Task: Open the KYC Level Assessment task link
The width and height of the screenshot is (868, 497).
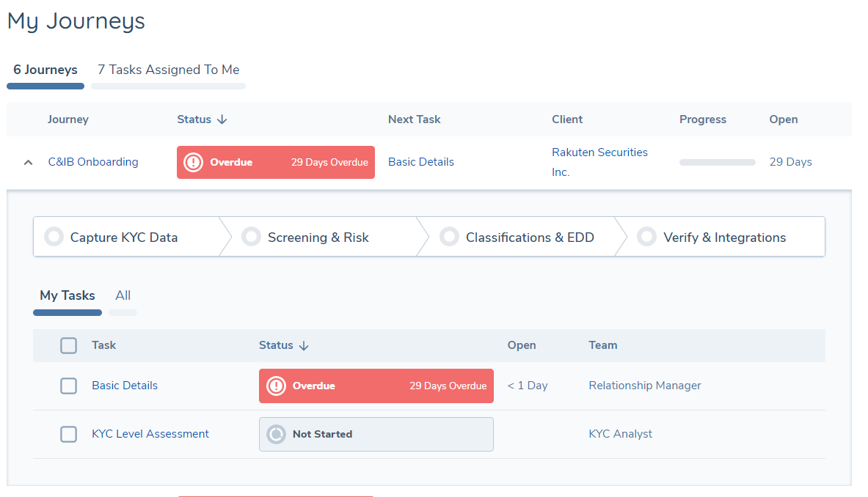Action: 150,434
